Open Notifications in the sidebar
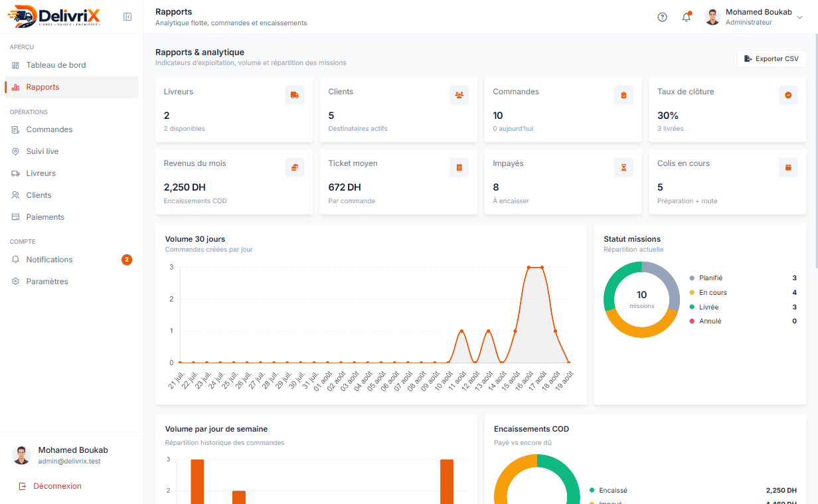 click(x=71, y=260)
